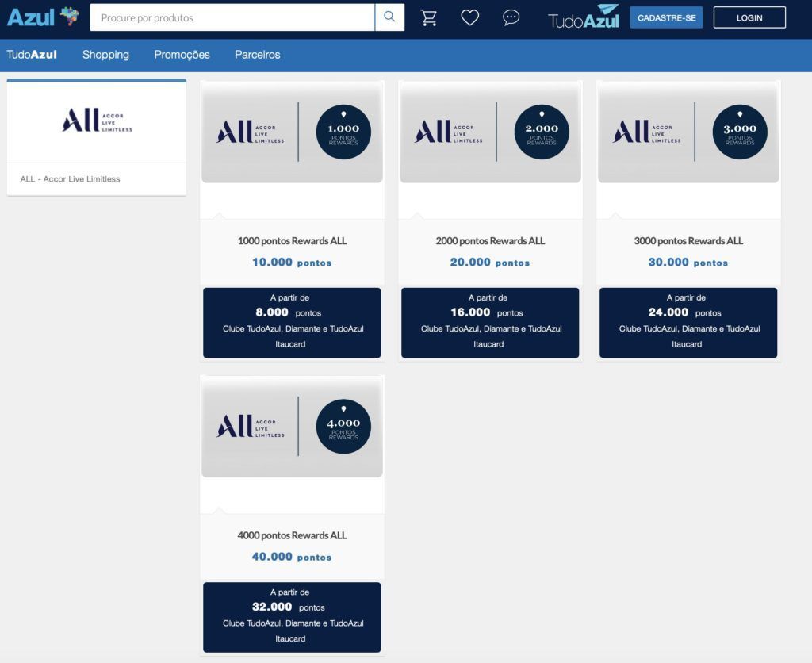This screenshot has width=812, height=663.
Task: Click '1000 pontos Rewards ALL' title
Action: (292, 241)
